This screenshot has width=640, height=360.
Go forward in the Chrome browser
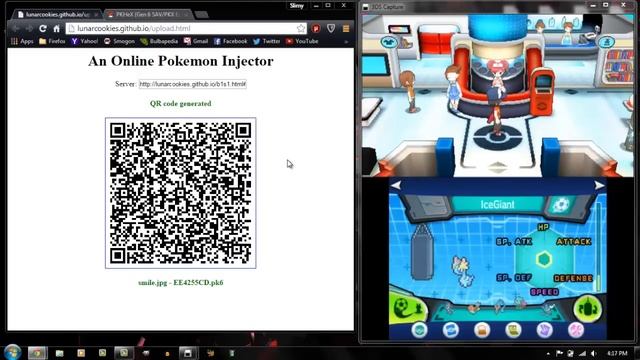pos(29,29)
